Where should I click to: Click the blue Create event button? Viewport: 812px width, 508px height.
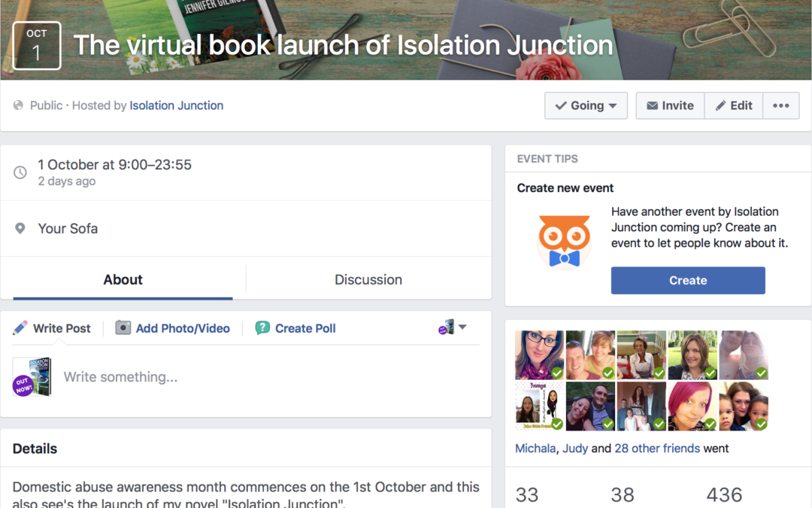688,281
